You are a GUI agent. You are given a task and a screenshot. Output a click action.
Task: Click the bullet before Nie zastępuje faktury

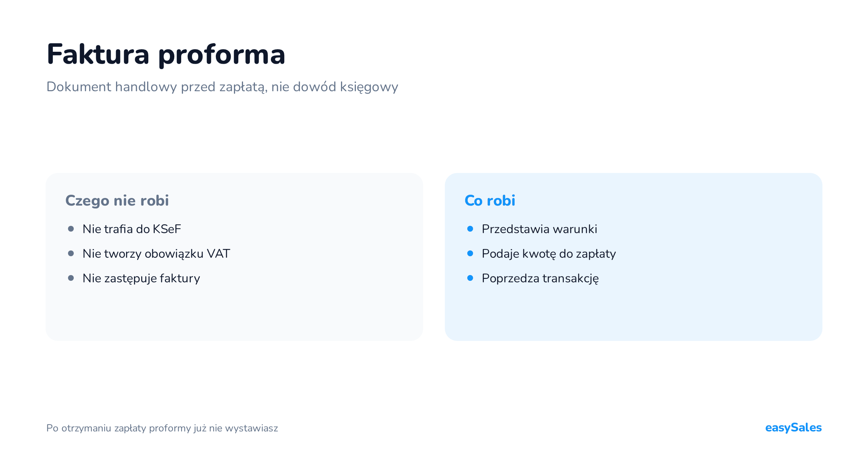(71, 278)
